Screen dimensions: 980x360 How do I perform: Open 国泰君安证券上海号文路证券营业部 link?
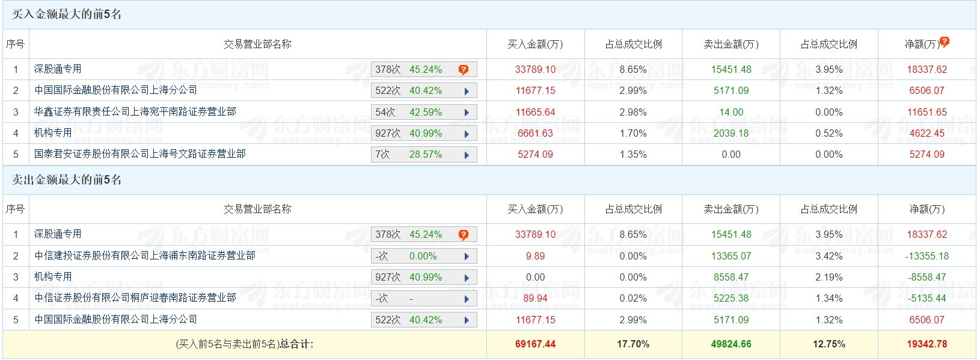point(140,154)
